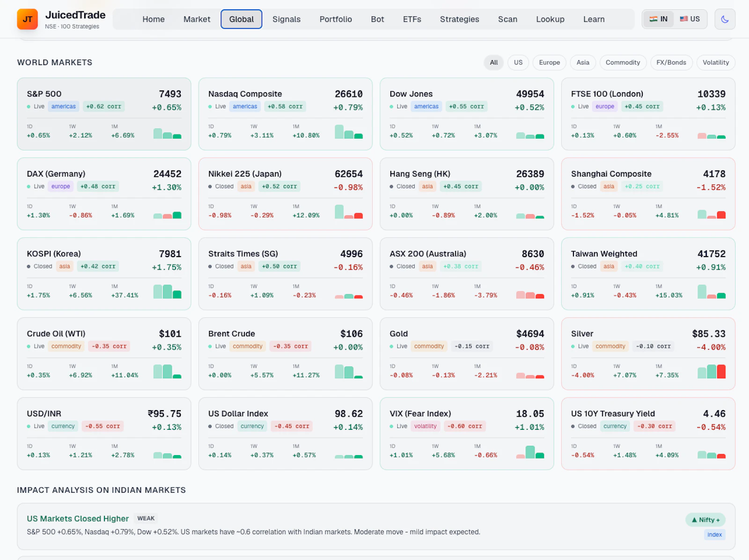Click -0.35 corr badge on Brent Crude
Image resolution: width=749 pixels, height=560 pixels.
pyautogui.click(x=290, y=346)
